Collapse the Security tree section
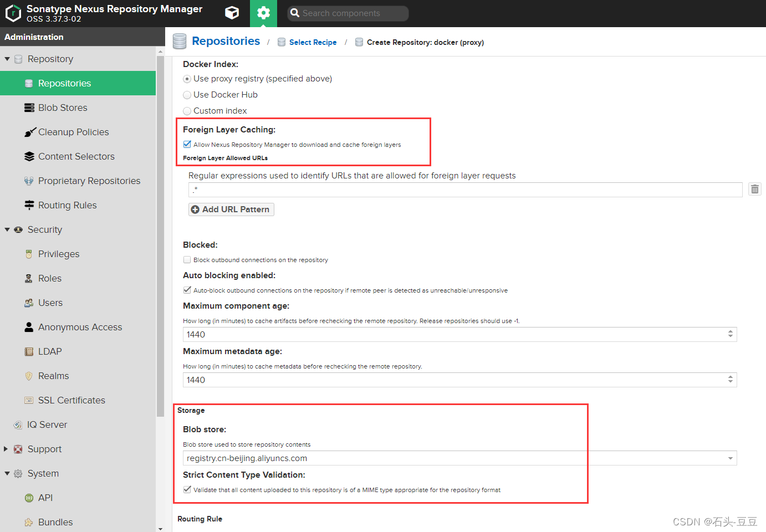Viewport: 766px width, 532px height. pyautogui.click(x=7, y=229)
